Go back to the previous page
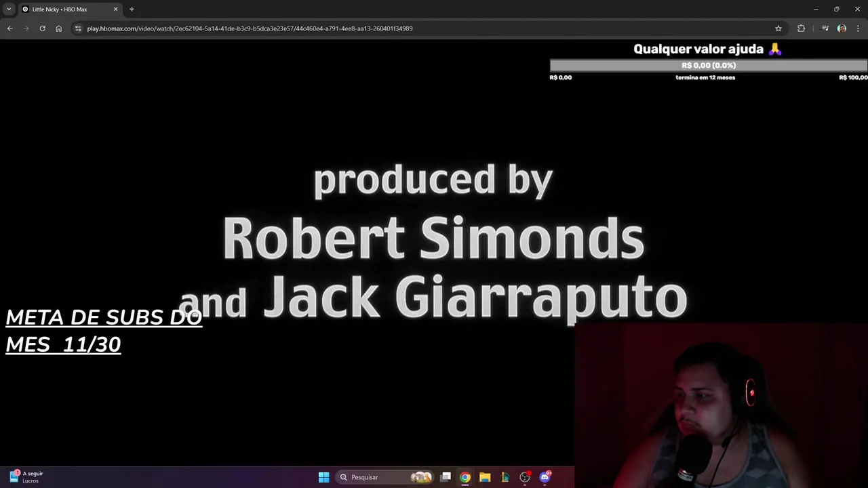Image resolution: width=868 pixels, height=488 pixels. pos(9,28)
